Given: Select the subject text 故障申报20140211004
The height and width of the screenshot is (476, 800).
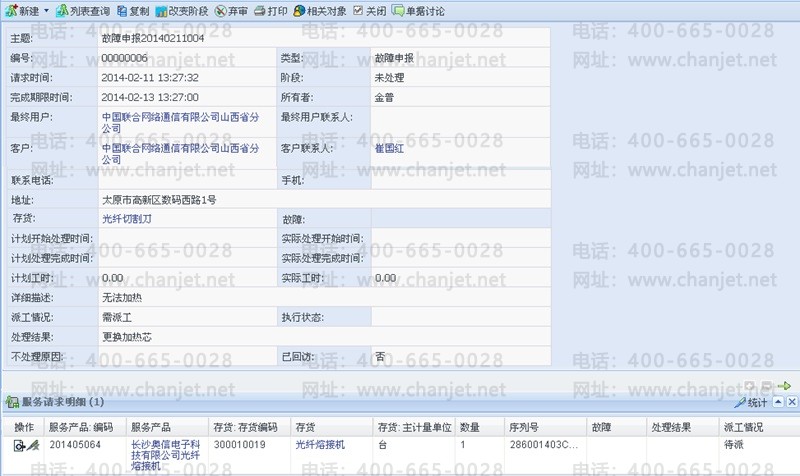Looking at the screenshot, I should (x=153, y=38).
